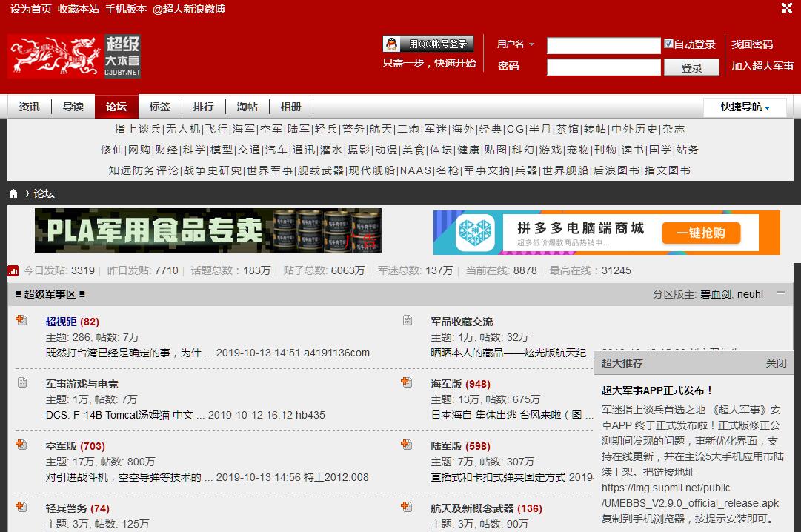The width and height of the screenshot is (801, 532).
Task: Click the home icon in breadcrumb
Action: pos(13,193)
